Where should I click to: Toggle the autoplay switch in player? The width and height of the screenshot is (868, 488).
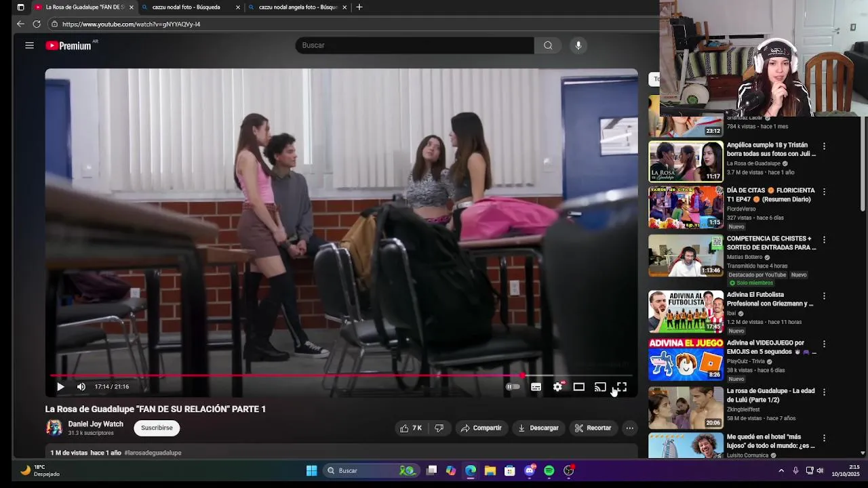point(513,387)
